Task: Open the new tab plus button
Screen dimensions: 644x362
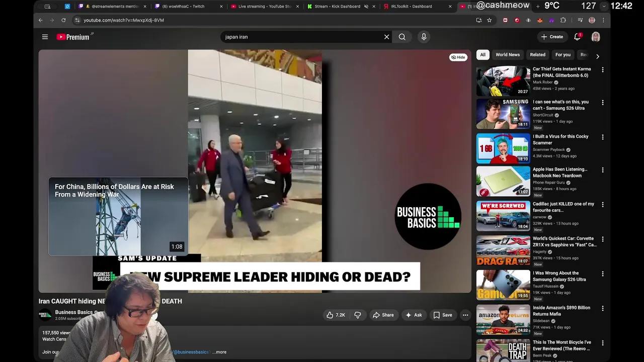Action: click(537, 6)
